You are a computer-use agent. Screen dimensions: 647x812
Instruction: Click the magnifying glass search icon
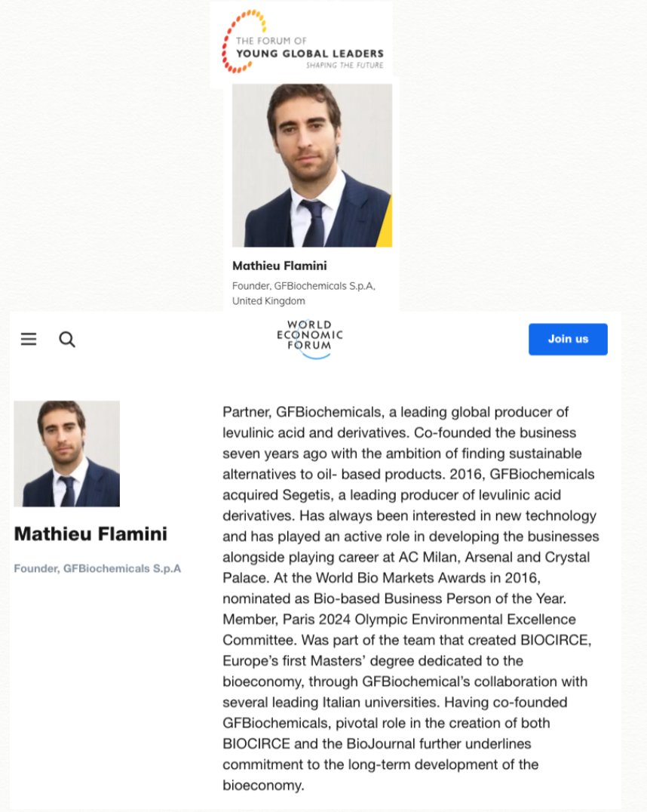pos(67,340)
